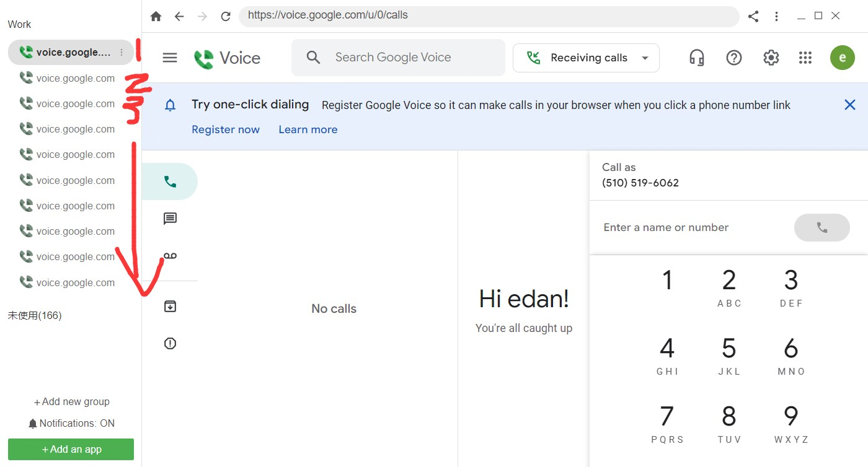Open the Archive icon
Image resolution: width=868 pixels, height=467 pixels.
point(170,306)
